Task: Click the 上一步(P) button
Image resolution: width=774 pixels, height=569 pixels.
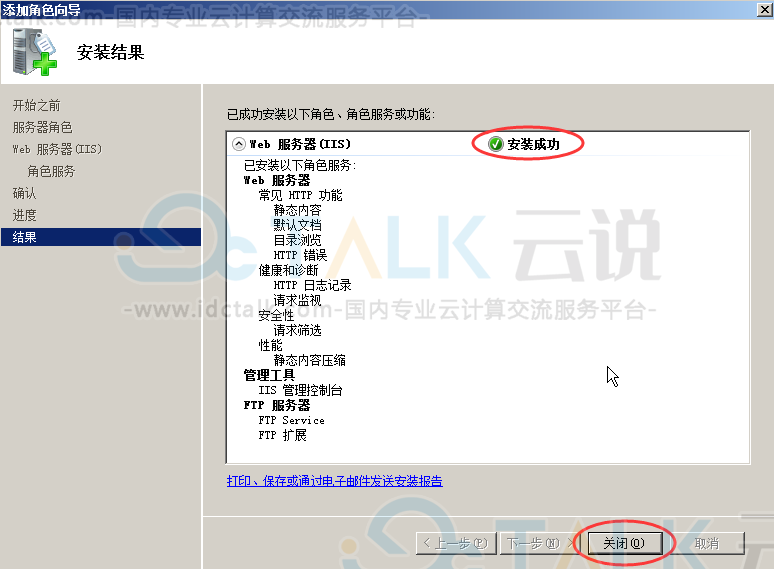Action: tap(456, 543)
